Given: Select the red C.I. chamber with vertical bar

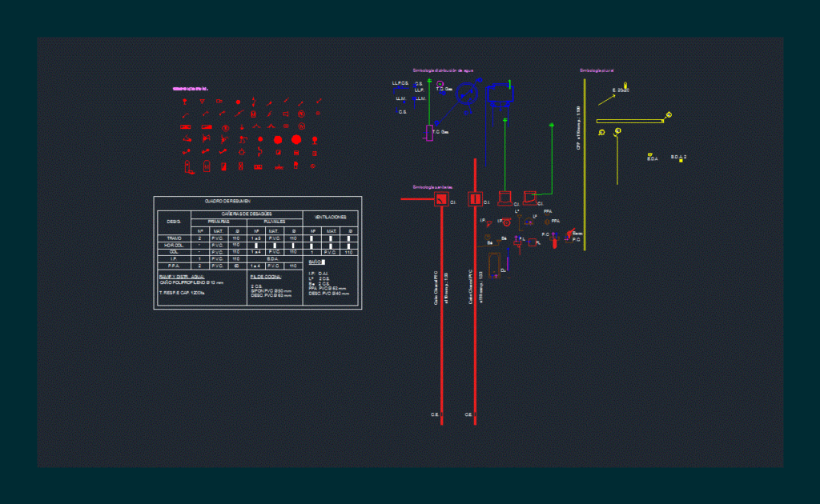Looking at the screenshot, I should [475, 199].
